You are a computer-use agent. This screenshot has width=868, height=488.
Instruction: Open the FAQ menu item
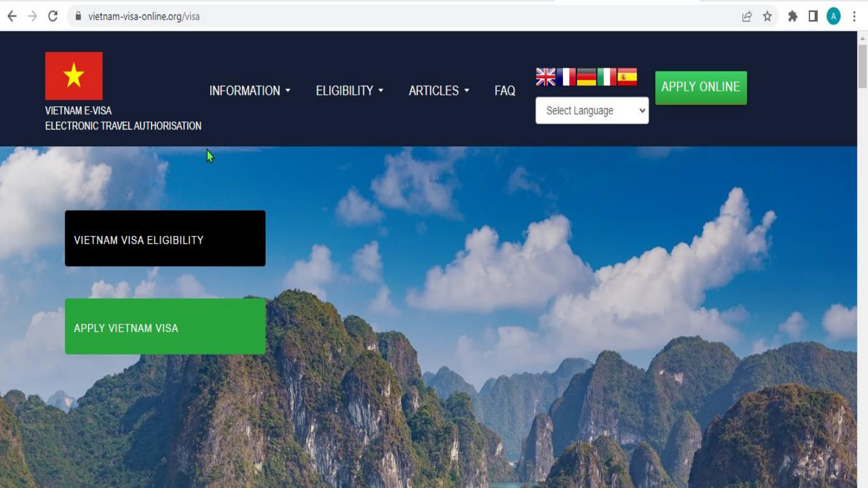click(x=504, y=90)
